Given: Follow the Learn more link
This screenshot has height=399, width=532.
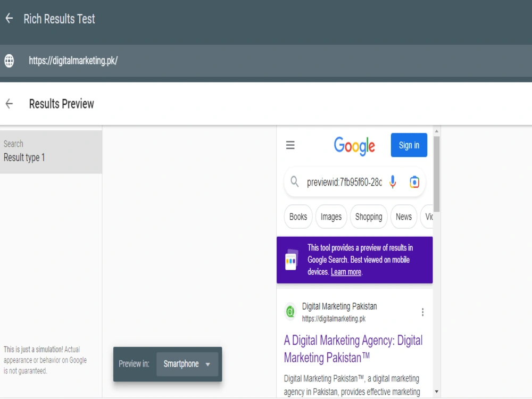Looking at the screenshot, I should [346, 272].
